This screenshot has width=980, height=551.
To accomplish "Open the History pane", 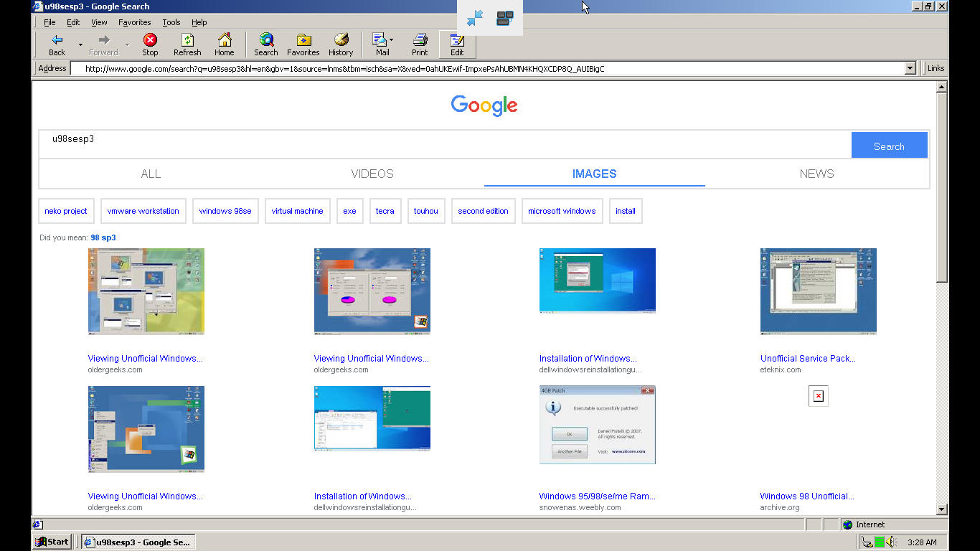I will coord(341,44).
